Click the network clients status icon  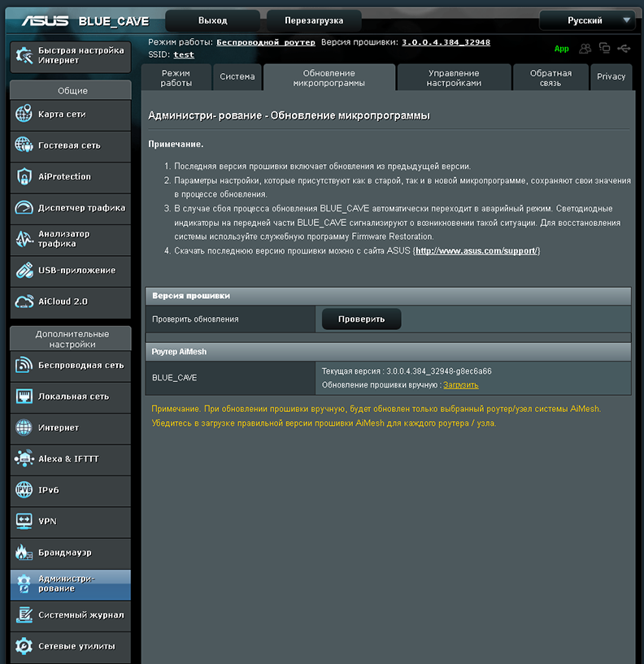click(605, 48)
